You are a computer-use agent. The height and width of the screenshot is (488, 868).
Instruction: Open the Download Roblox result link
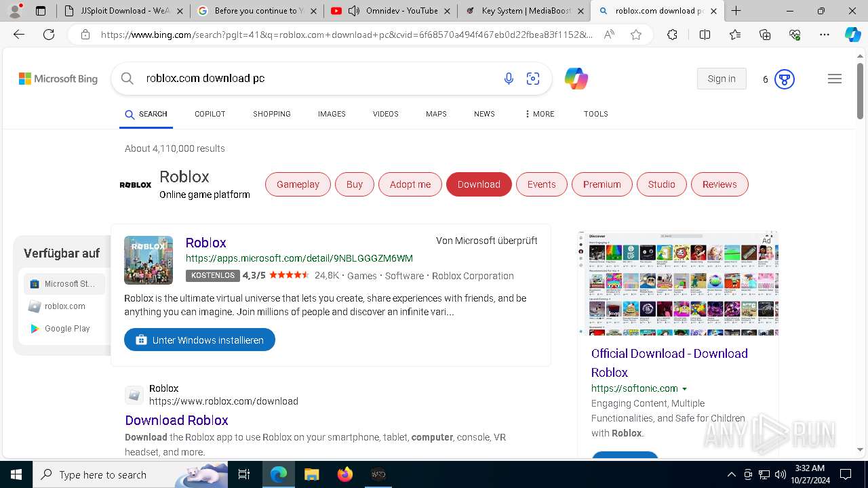click(176, 420)
